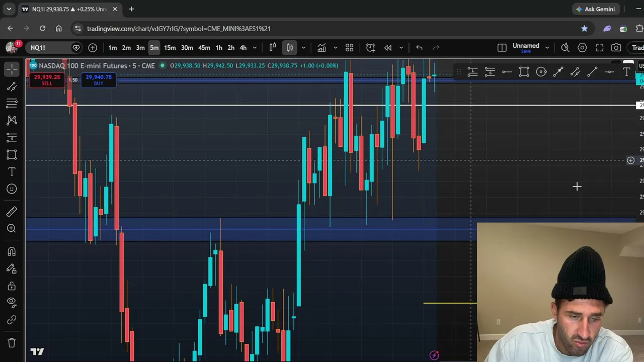This screenshot has height=362, width=644.
Task: Switch to the 1h timeframe
Action: tap(219, 48)
